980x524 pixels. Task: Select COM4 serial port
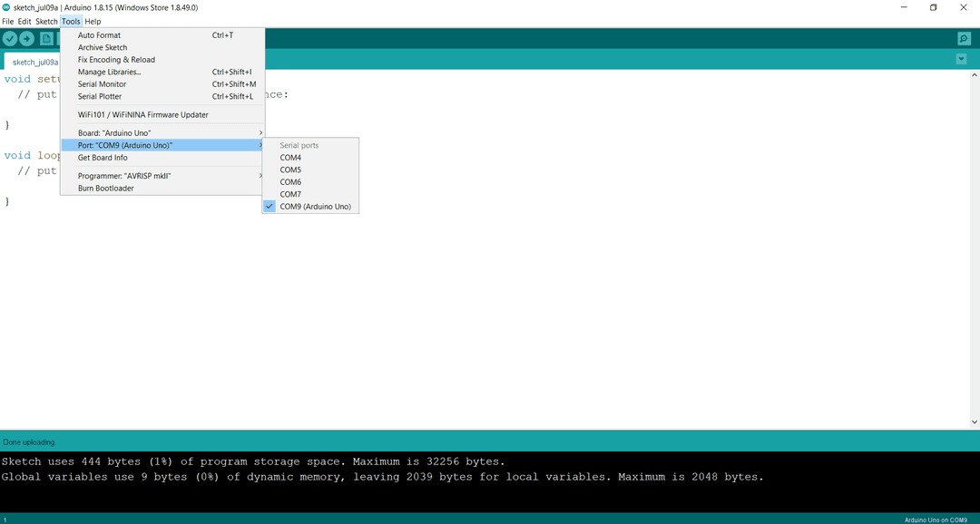pos(310,158)
